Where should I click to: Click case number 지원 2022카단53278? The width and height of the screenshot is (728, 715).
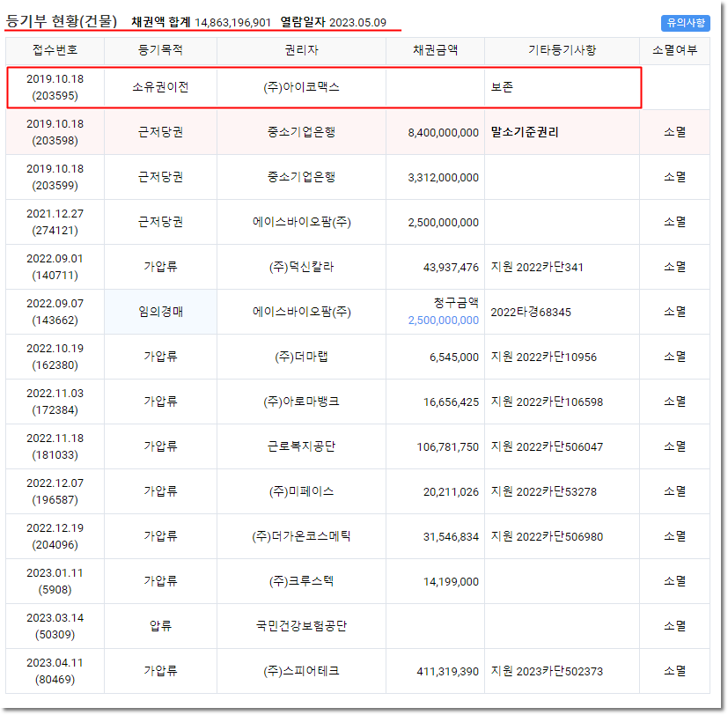pos(544,491)
